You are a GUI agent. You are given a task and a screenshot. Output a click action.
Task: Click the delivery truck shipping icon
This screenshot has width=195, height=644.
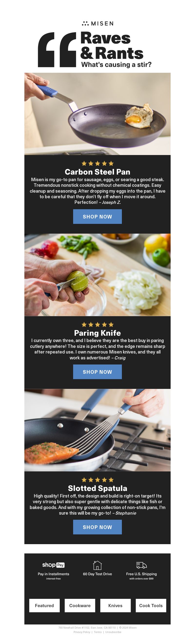141,565
